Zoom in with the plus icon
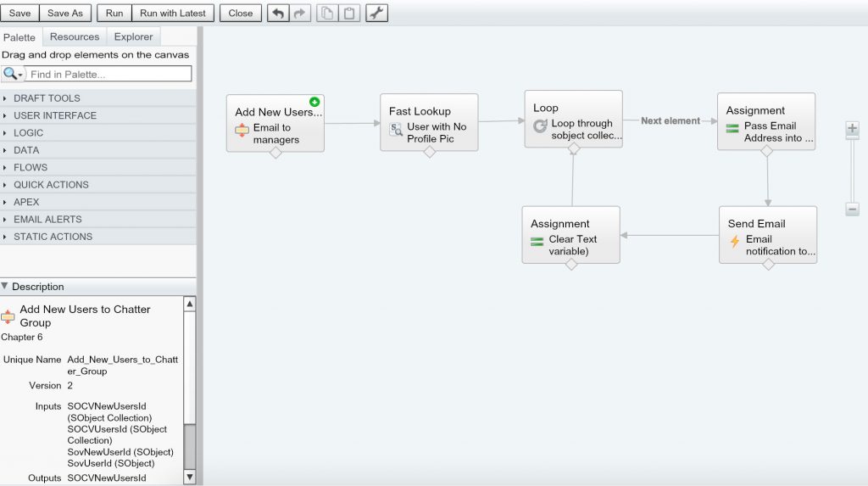Viewport: 868px width, 486px height. [x=853, y=130]
